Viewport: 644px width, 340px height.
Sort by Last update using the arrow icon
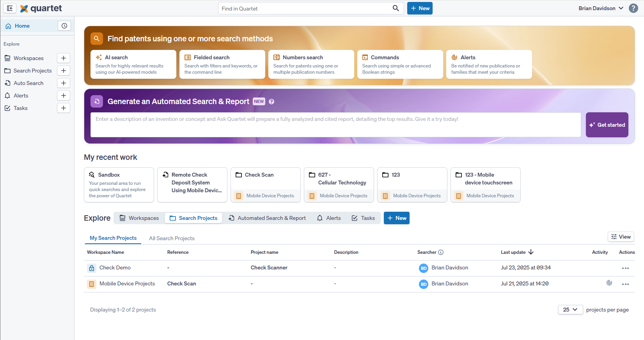point(531,252)
